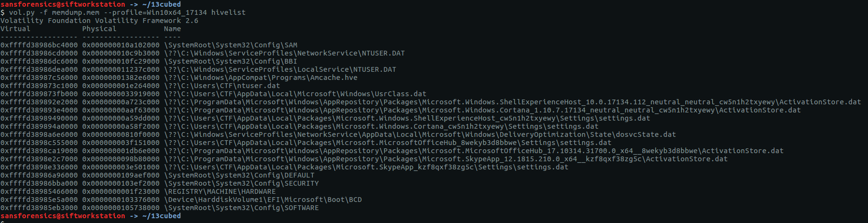Click the Physical column header

click(x=99, y=29)
